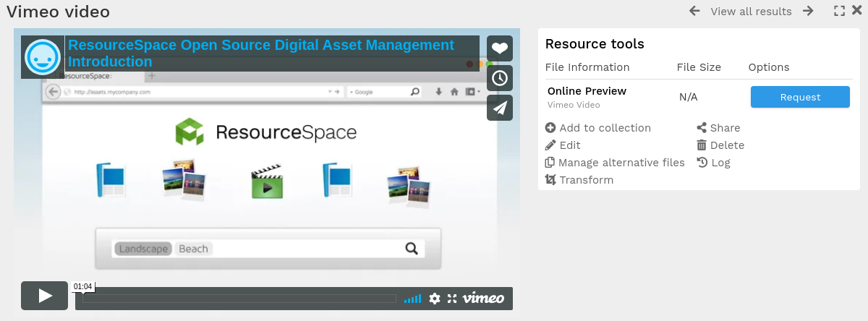
Task: Click the 01:04 timestamp tooltip
Action: coord(83,287)
